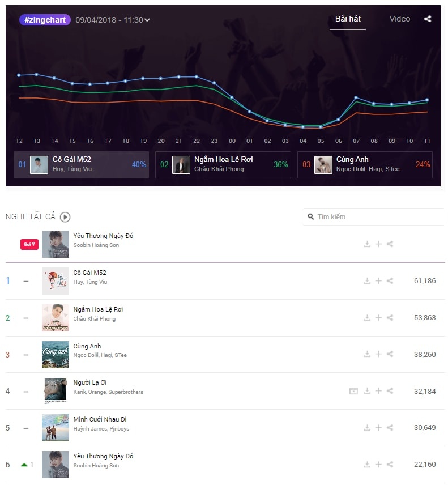Share Cô Gái M52 from the list
The image size is (448, 485).
tap(390, 281)
